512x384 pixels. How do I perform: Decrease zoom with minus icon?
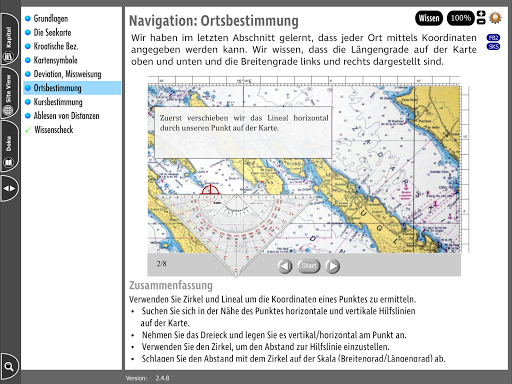[481, 21]
